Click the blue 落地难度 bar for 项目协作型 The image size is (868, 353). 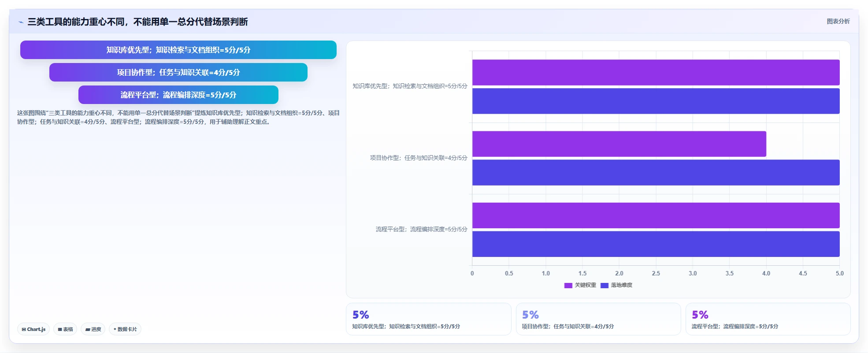[x=656, y=172]
